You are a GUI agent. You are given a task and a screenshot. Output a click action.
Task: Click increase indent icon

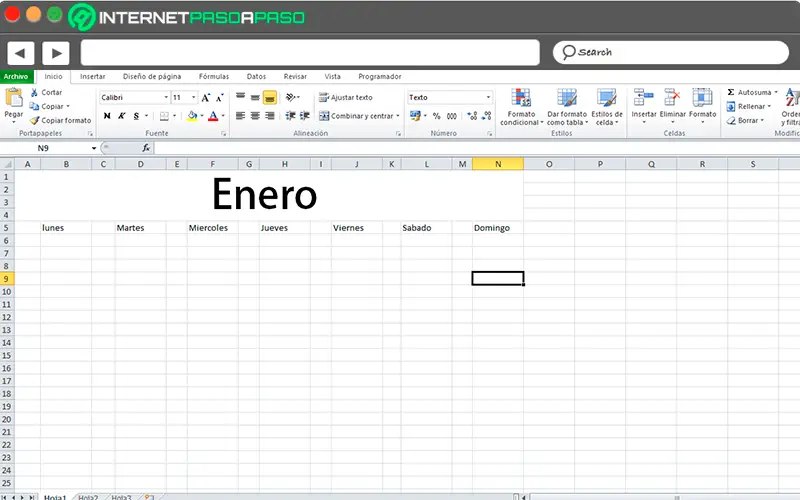click(x=305, y=116)
